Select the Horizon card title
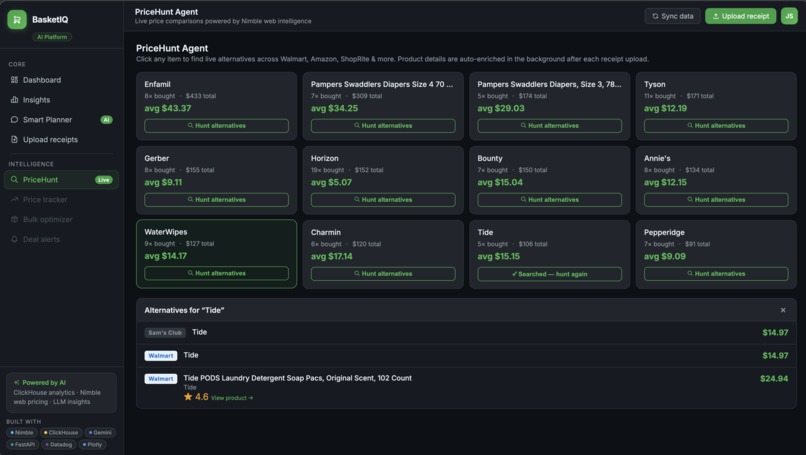The width and height of the screenshot is (806, 455). tap(324, 158)
